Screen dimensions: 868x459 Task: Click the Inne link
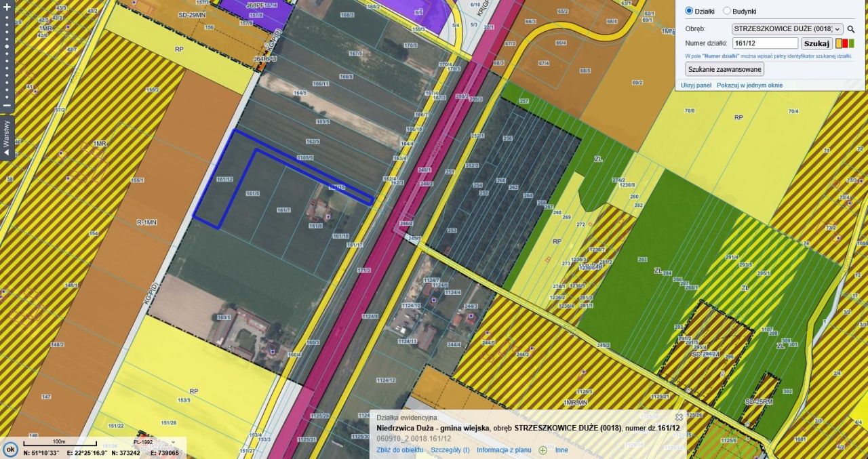[561, 450]
